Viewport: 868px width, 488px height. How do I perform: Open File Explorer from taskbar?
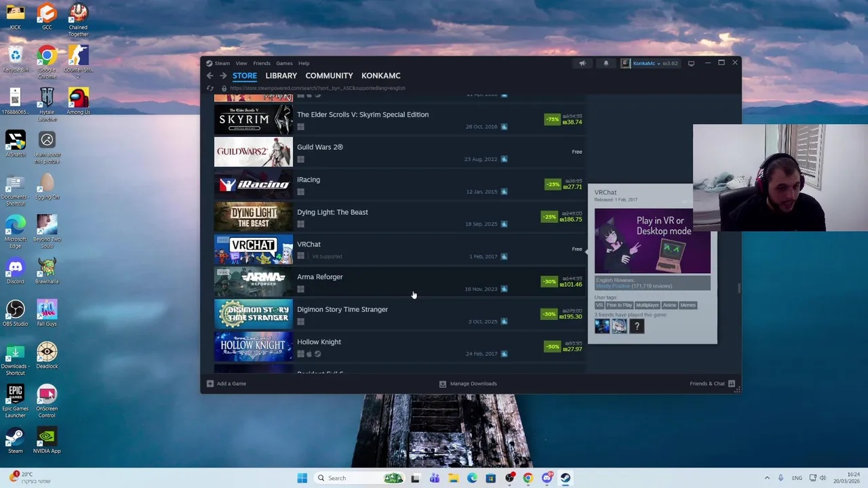453,478
